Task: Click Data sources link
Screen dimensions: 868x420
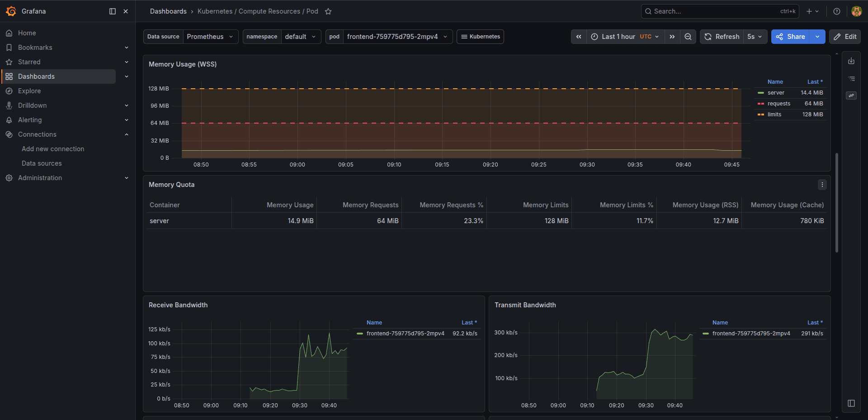Action: [42, 163]
